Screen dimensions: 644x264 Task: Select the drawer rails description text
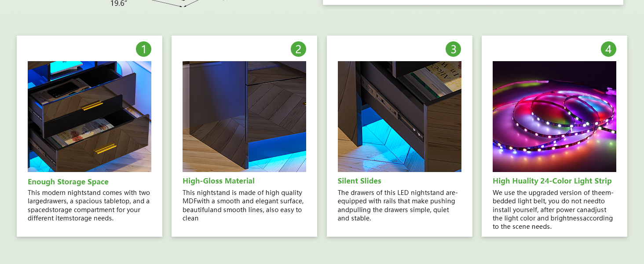point(398,205)
